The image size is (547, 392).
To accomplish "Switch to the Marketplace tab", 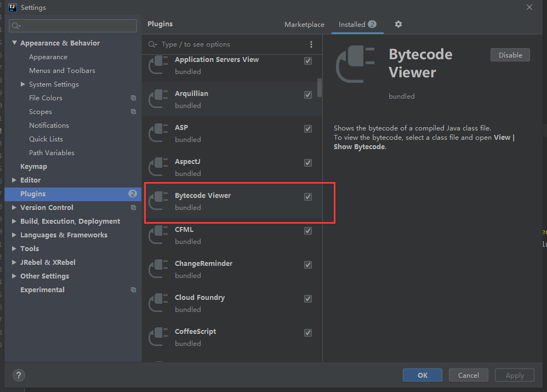I will point(304,25).
